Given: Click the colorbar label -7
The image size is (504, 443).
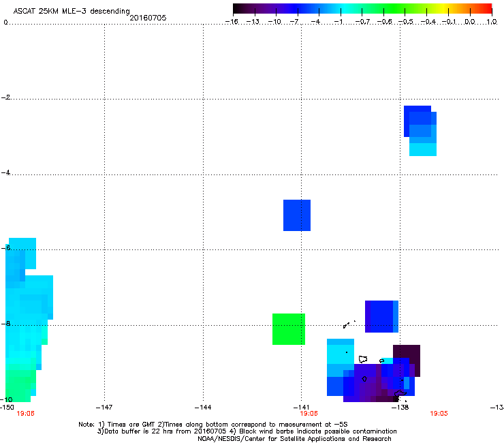Looking at the screenshot, I should click(x=294, y=22).
